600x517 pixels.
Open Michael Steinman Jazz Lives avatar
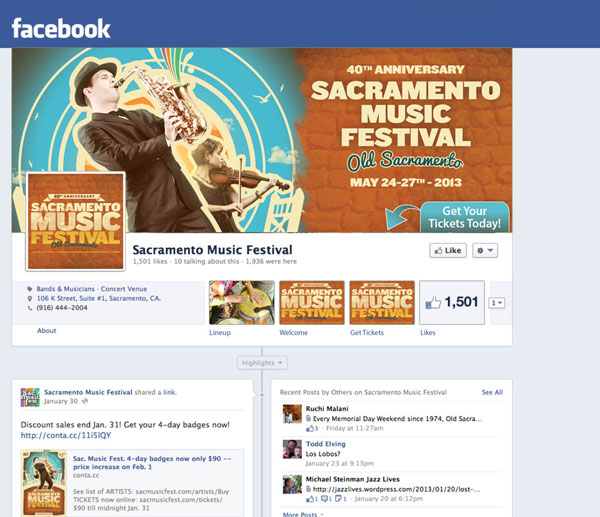(292, 484)
